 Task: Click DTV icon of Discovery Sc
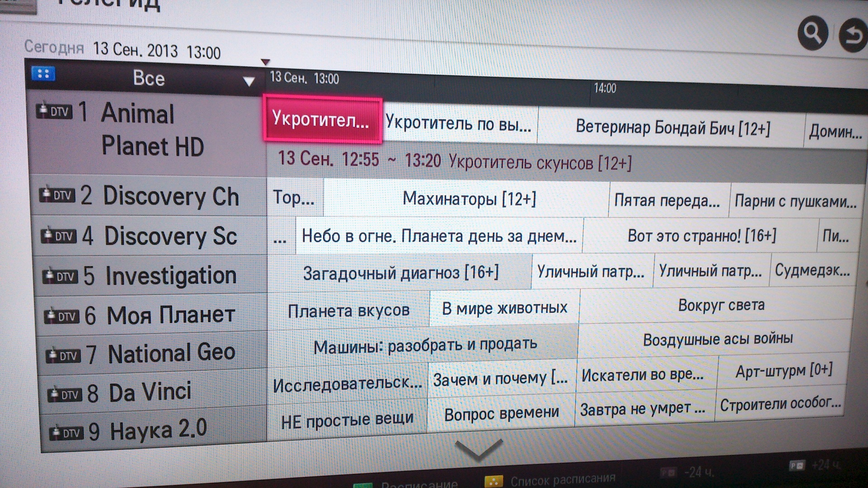(58, 235)
